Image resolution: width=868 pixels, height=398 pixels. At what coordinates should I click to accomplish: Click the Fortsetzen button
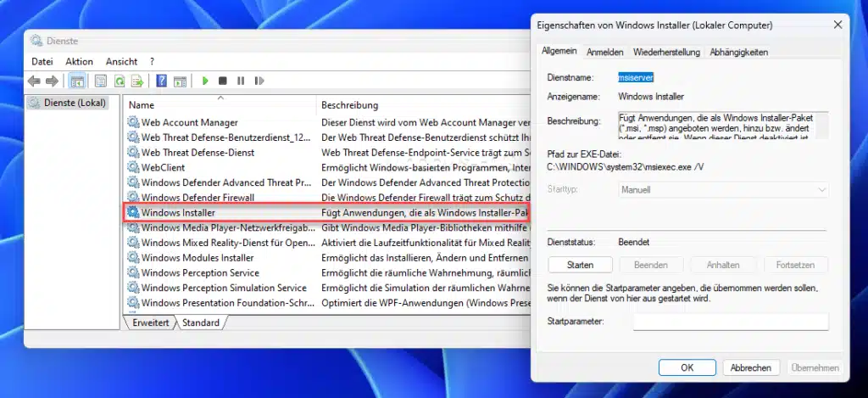point(795,265)
